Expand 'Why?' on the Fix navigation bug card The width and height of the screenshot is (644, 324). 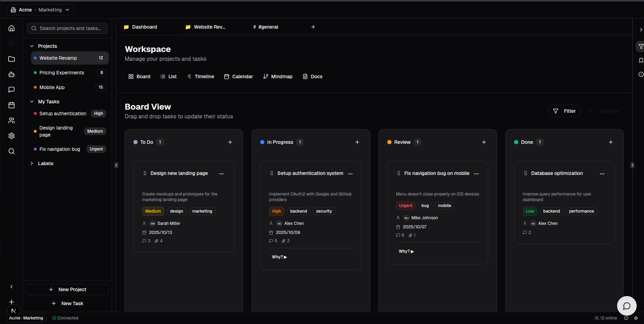[406, 251]
